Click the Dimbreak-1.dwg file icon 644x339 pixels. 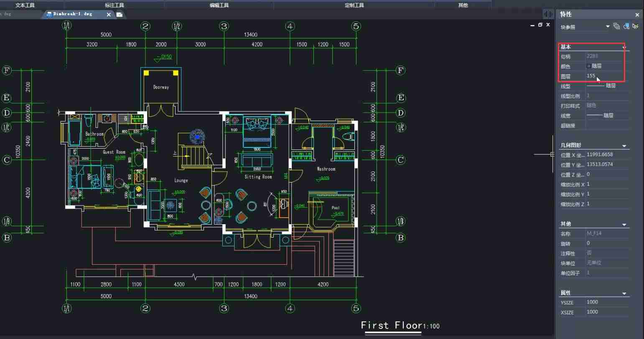[x=49, y=14]
